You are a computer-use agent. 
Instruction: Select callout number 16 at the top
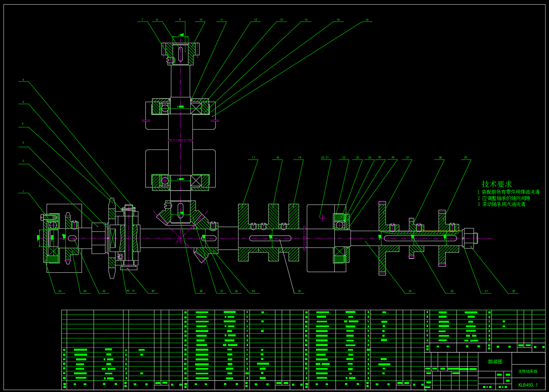click(367, 20)
